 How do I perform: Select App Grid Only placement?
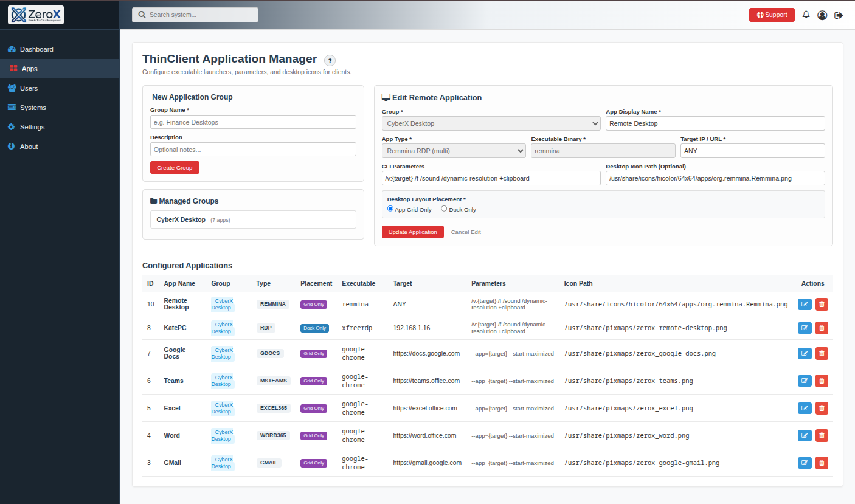[x=390, y=209]
